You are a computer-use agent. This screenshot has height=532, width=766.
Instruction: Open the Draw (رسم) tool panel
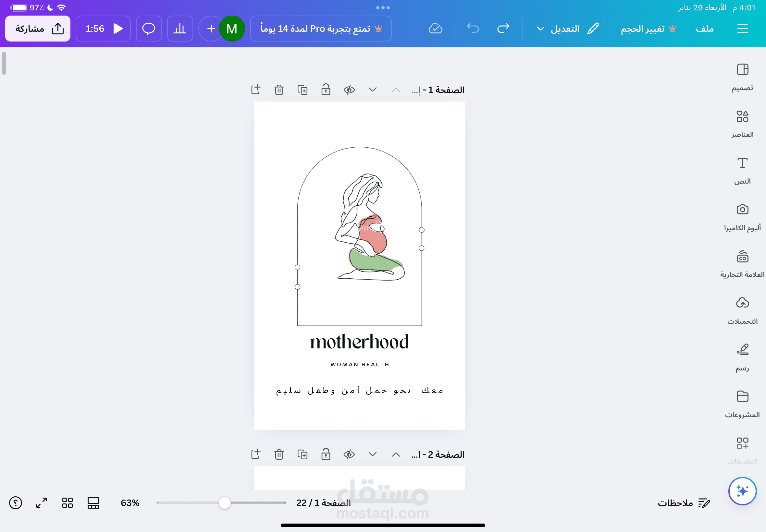[742, 357]
